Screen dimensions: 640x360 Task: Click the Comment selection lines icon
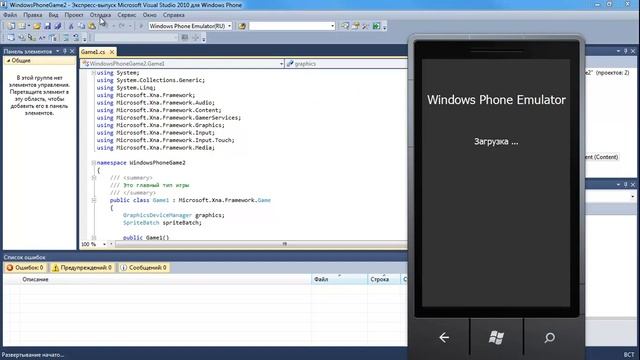66,38
